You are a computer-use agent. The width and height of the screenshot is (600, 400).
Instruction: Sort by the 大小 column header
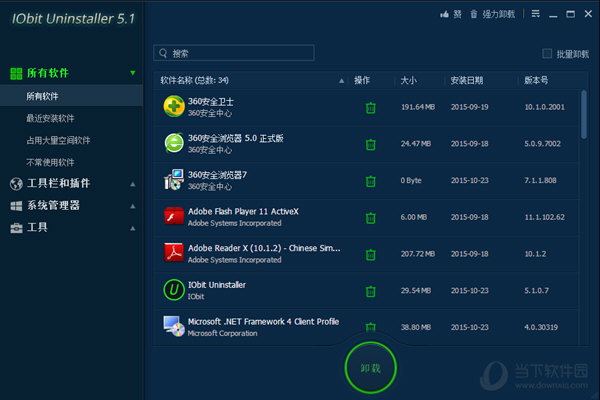(409, 80)
